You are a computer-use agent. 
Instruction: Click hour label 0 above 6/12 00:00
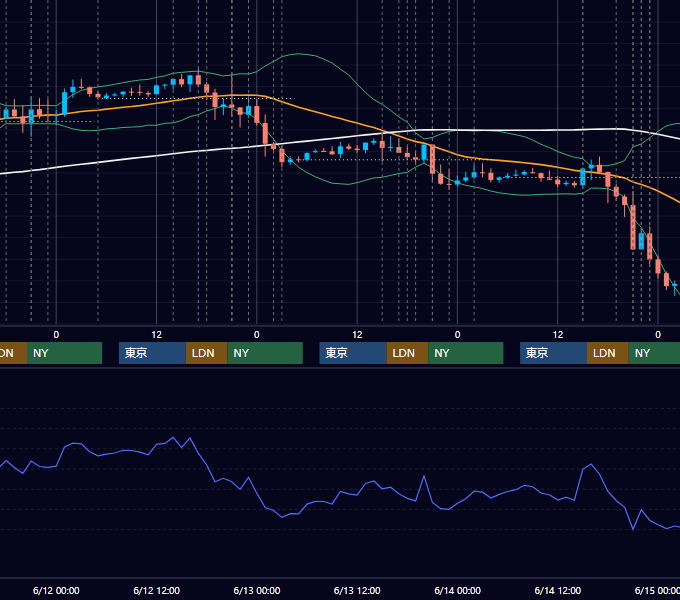pyautogui.click(x=56, y=335)
